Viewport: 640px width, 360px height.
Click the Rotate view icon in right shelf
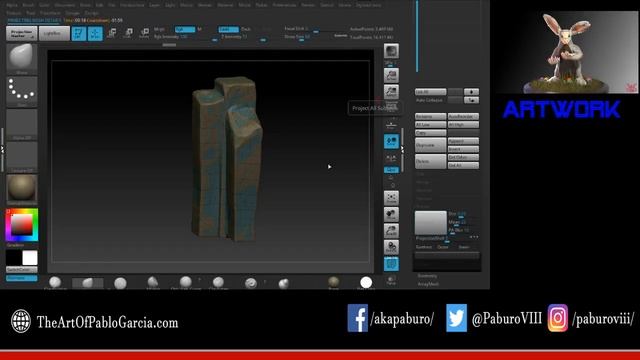391,247
